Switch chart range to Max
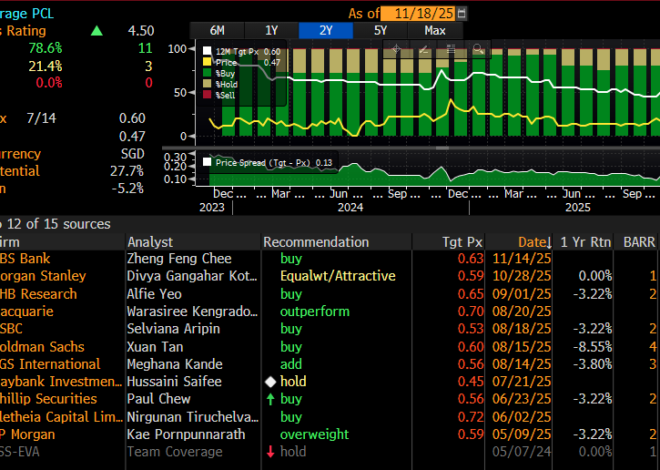 click(x=435, y=31)
